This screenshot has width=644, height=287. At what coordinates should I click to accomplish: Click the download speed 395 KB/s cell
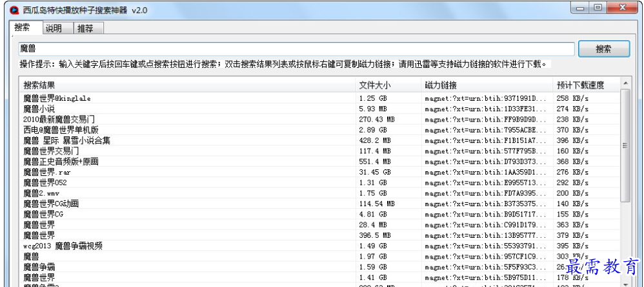pos(572,246)
